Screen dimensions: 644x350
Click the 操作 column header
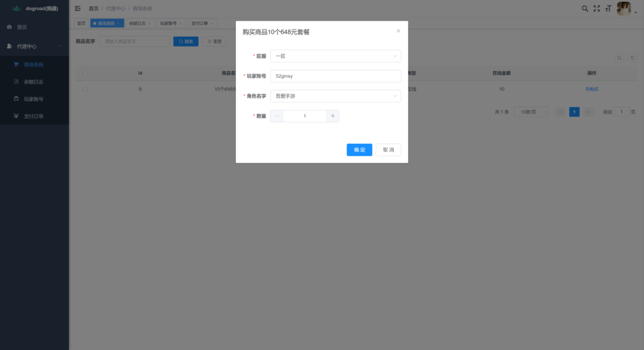pyautogui.click(x=591, y=73)
